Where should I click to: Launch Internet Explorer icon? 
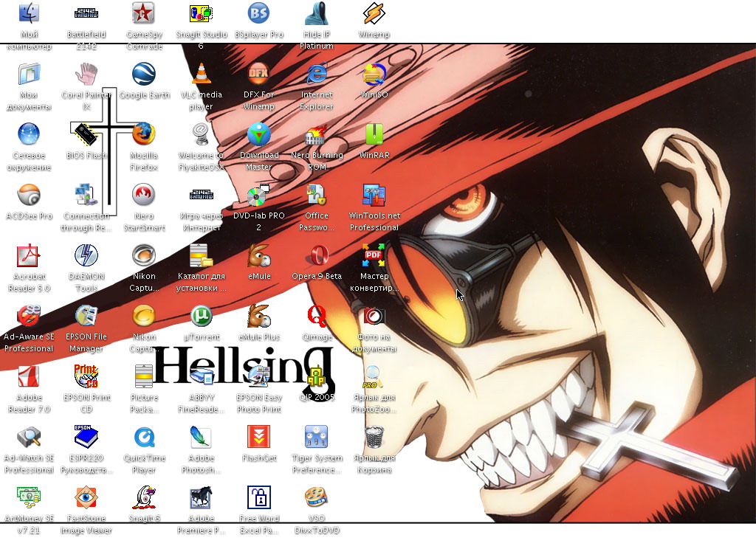[316, 75]
